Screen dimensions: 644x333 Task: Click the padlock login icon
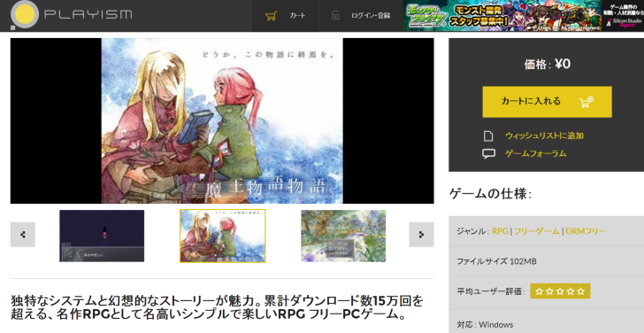coord(335,16)
